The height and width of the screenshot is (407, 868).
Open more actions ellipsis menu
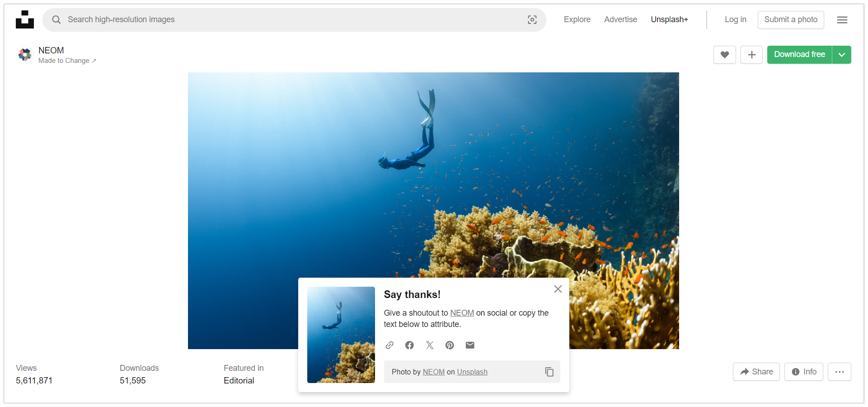(839, 372)
